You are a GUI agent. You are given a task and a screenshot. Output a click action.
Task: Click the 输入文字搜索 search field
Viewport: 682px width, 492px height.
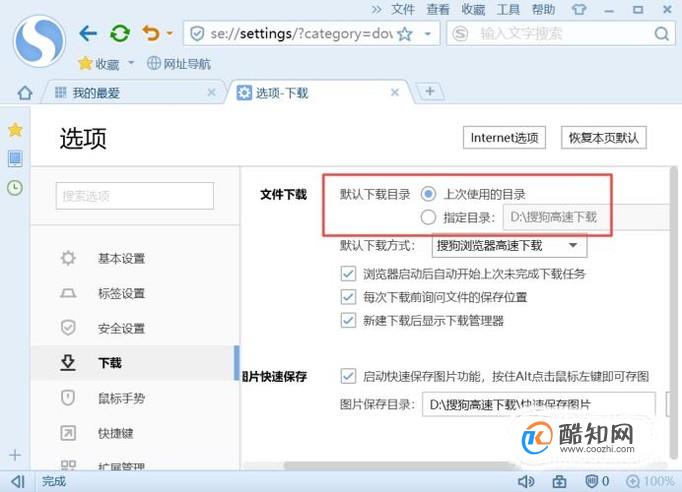coord(561,33)
